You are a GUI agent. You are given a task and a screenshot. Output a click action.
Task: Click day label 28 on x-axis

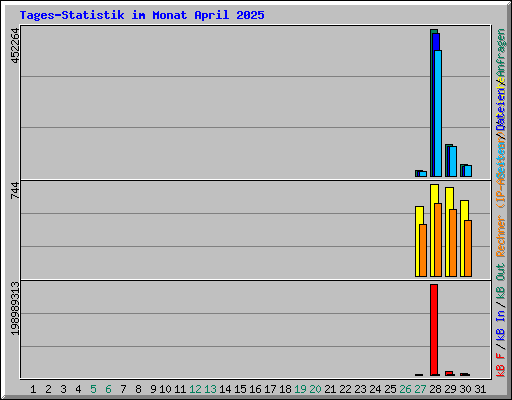(x=435, y=389)
